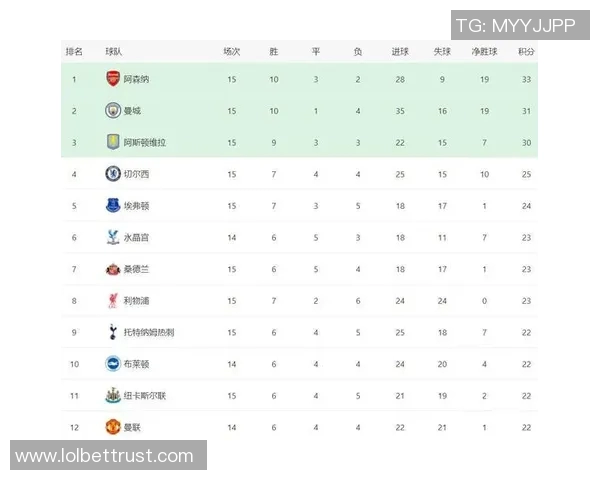Click the 净胜球 column header
This screenshot has width=600, height=480.
tap(484, 51)
